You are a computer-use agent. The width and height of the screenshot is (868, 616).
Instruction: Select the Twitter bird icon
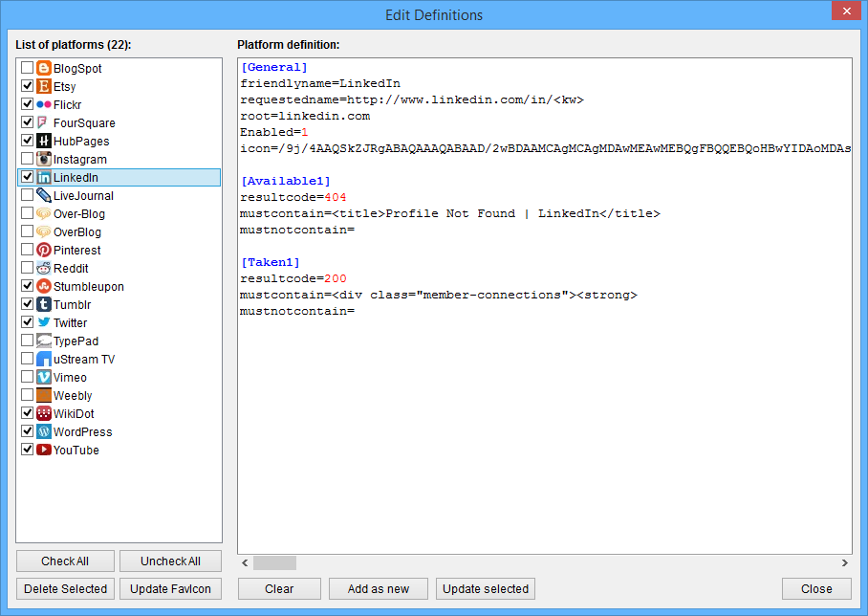pos(43,323)
